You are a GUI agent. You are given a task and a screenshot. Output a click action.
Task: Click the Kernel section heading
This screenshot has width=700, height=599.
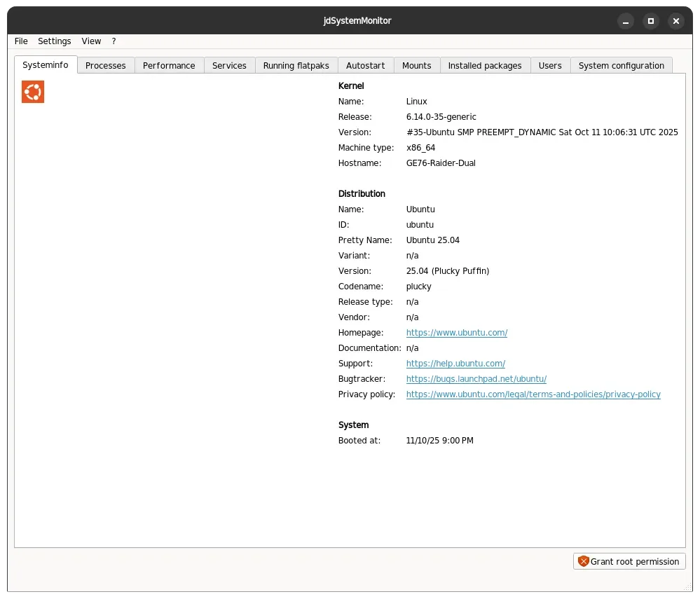coord(351,85)
